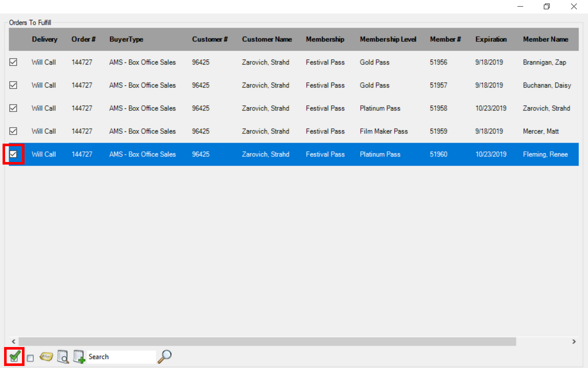Click the gold ticket print icon
The width and height of the screenshot is (588, 368).
point(46,356)
